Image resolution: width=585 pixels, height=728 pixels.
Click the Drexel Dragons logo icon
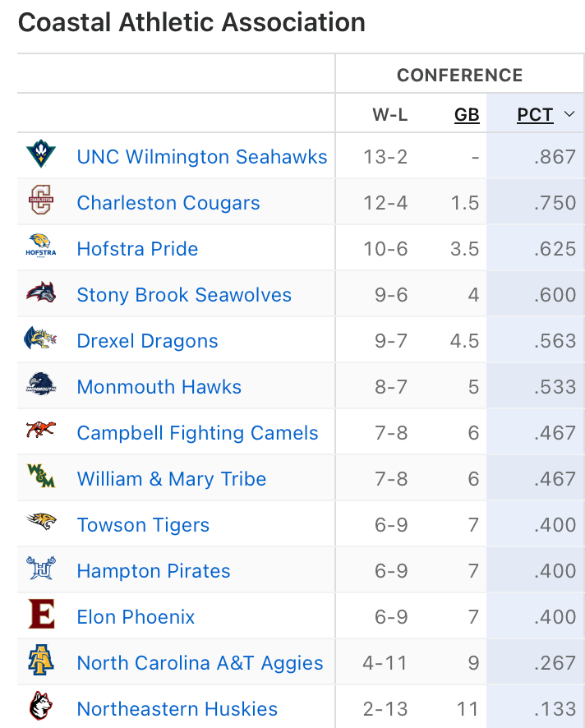[40, 340]
